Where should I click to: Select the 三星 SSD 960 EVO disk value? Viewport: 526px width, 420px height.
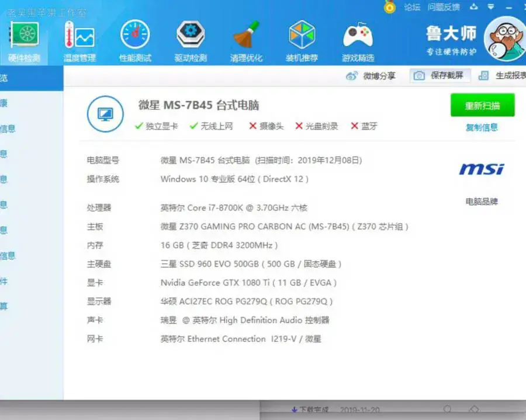[x=251, y=264]
